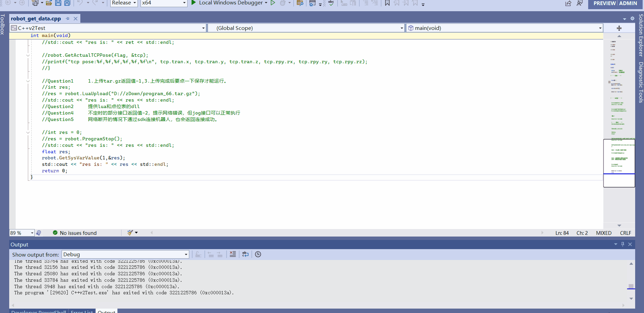Open the document settings gear icon
The width and height of the screenshot is (644, 313).
(x=632, y=19)
